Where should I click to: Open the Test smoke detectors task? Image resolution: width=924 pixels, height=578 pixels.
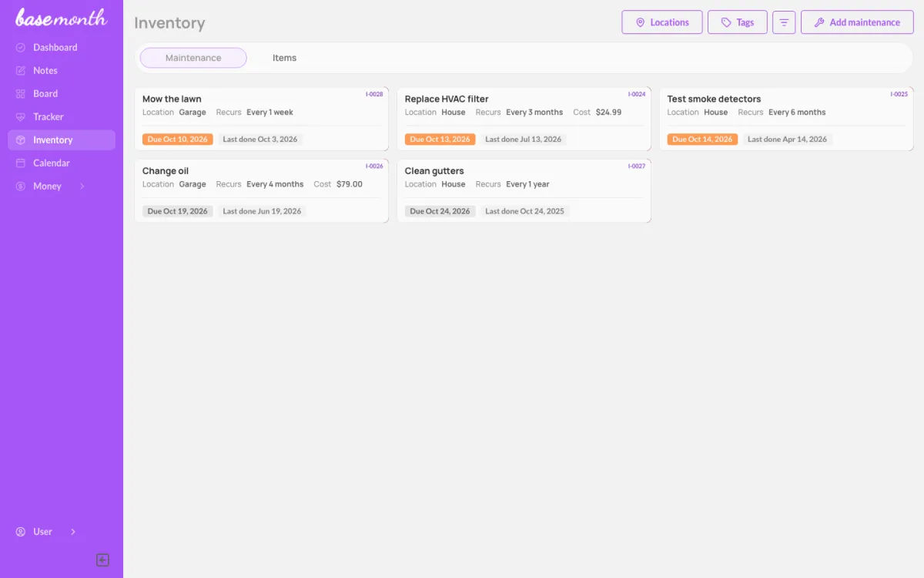pos(786,119)
